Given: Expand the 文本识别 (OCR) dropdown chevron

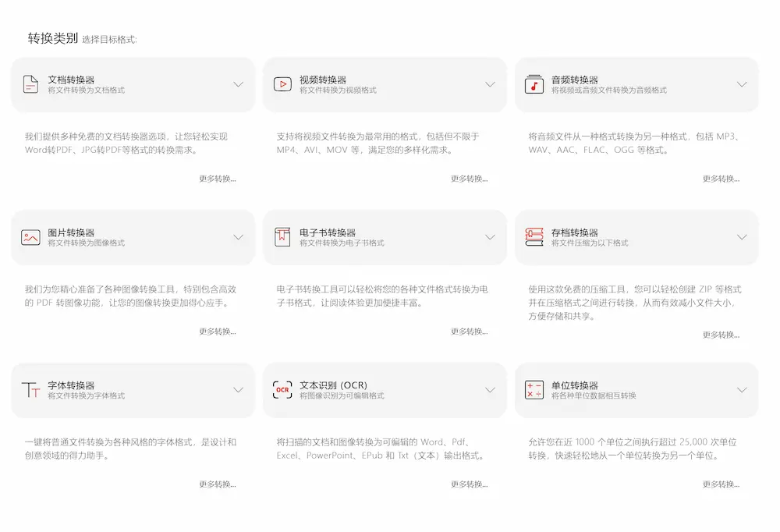Looking at the screenshot, I should [491, 390].
